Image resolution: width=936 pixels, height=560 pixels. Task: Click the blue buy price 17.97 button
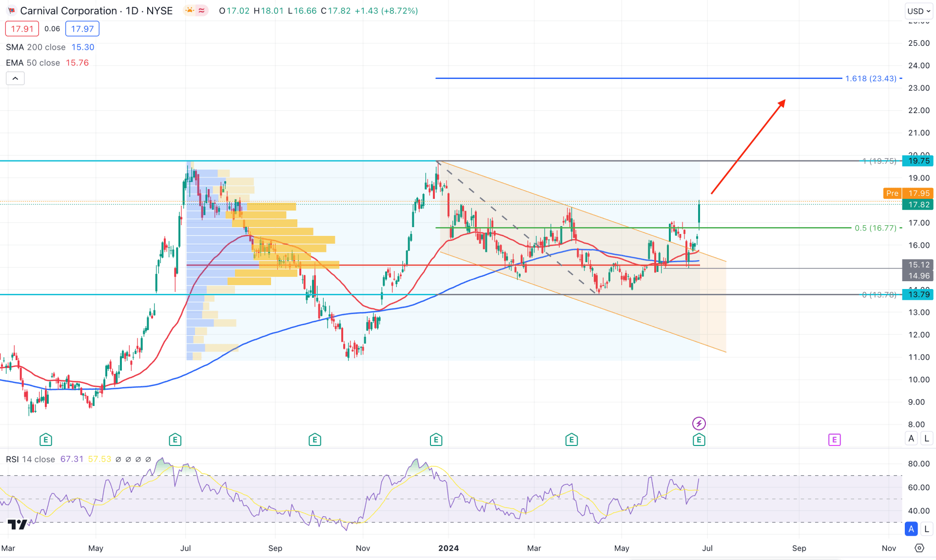click(82, 29)
